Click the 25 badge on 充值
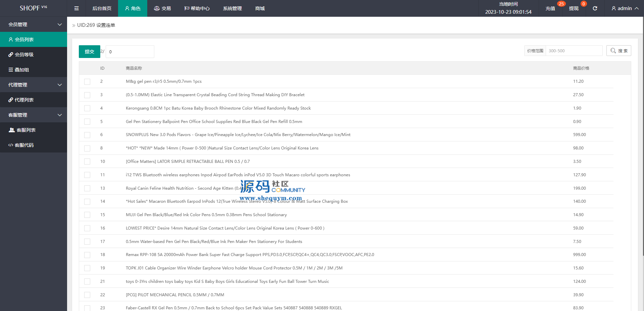The height and width of the screenshot is (311, 644). (x=561, y=4)
